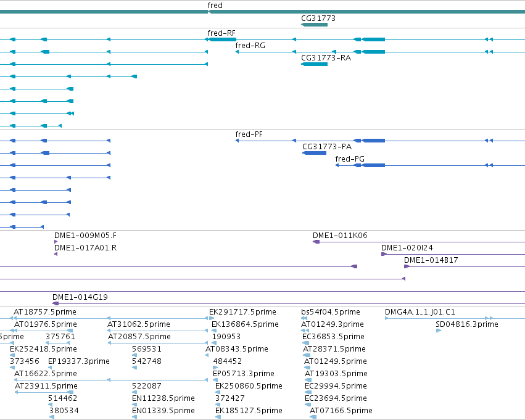
Task: Click EST 380534
Action: pos(64,411)
